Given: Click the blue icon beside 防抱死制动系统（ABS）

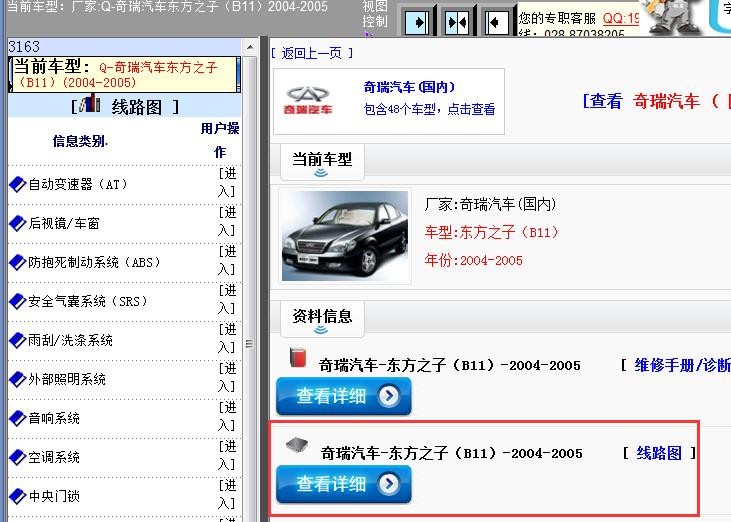Looking at the screenshot, I should (x=18, y=262).
